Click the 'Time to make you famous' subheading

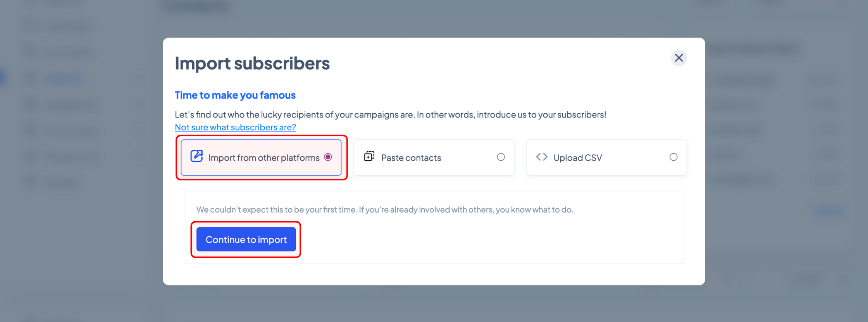[x=235, y=95]
